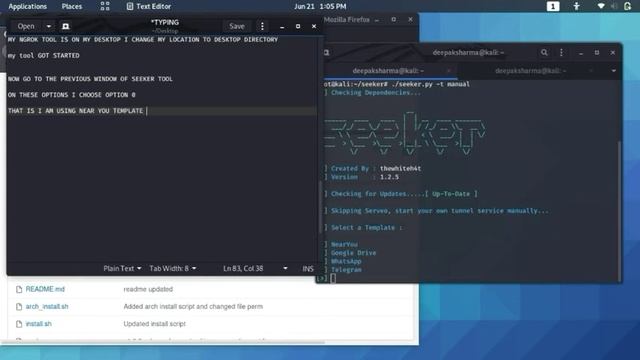Open the Text Editor three-dot menu
Screen dimensions: 640x360
262,26
